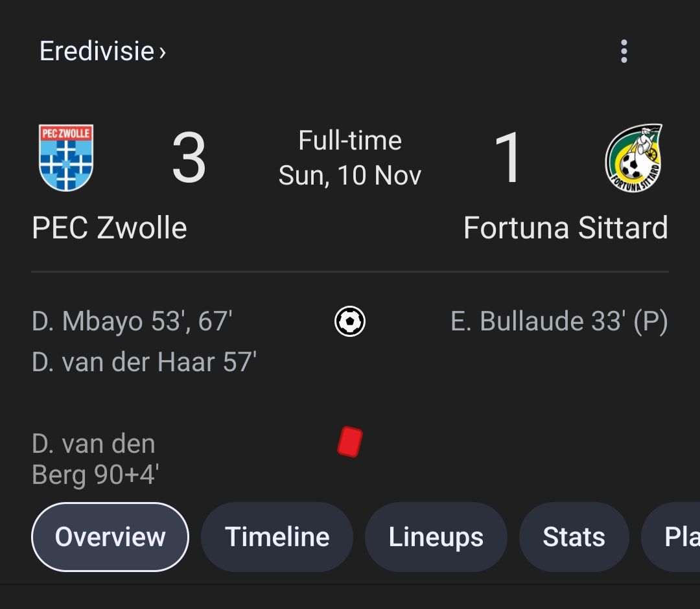
Task: Show the Stats tab
Action: point(574,536)
